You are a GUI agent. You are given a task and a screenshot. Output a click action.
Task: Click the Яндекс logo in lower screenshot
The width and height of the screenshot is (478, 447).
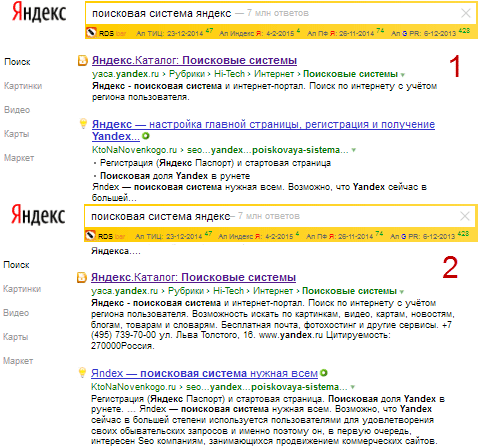(x=38, y=215)
